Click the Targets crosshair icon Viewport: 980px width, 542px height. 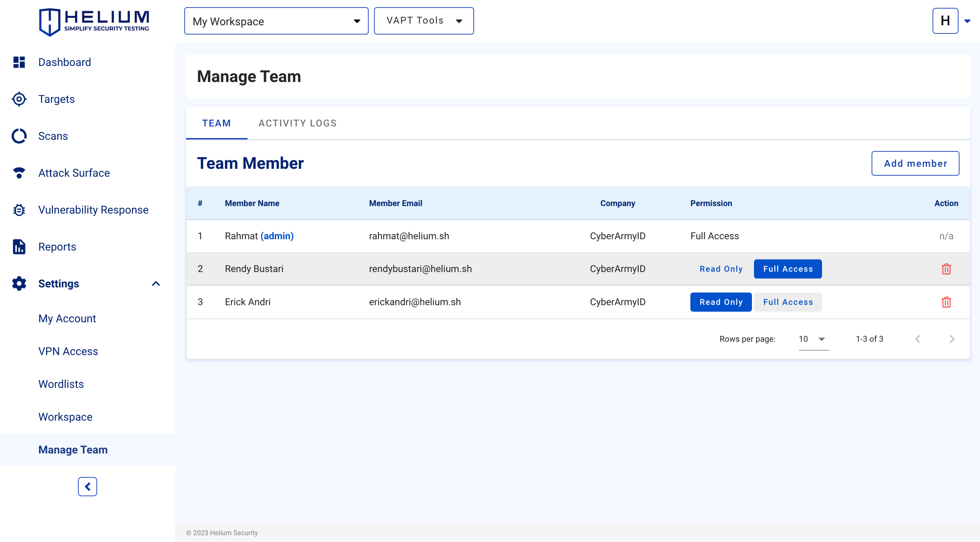(19, 99)
